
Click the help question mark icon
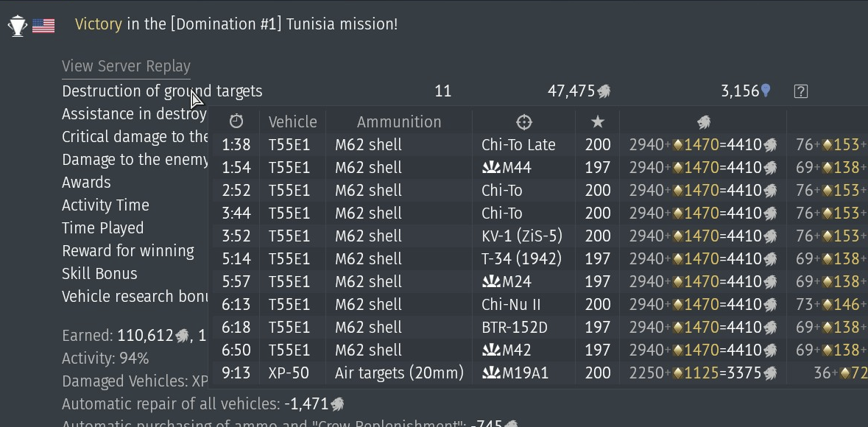pos(800,91)
